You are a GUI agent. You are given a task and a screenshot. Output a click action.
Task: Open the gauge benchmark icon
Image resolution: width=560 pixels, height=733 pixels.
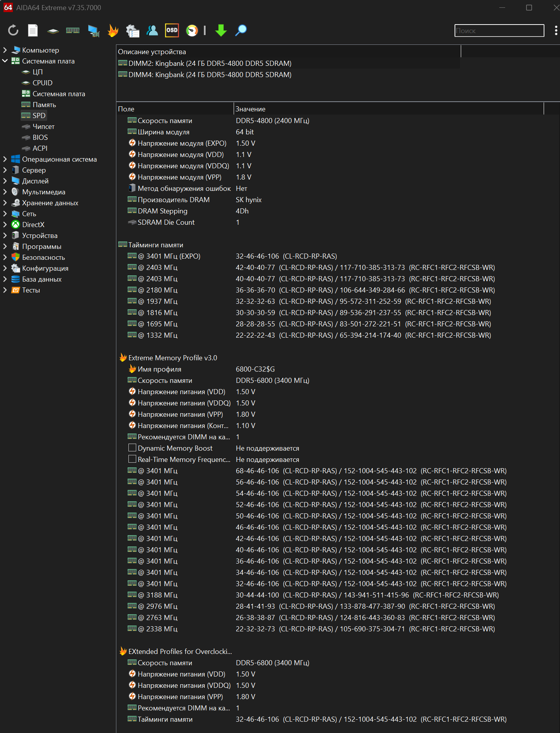tap(192, 30)
